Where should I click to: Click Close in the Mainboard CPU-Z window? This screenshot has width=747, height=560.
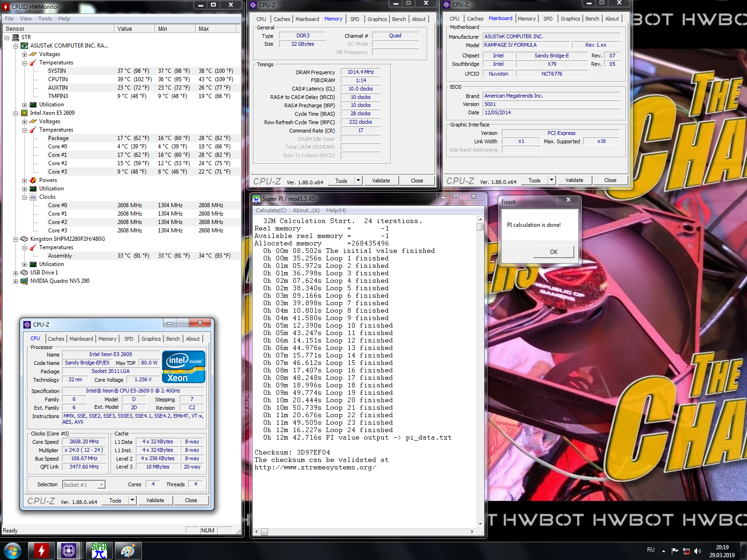coord(610,180)
